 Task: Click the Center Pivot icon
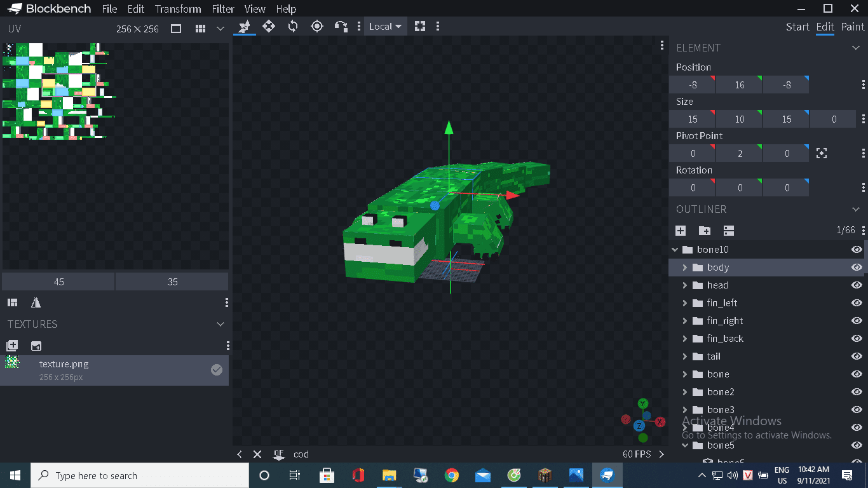coord(822,153)
